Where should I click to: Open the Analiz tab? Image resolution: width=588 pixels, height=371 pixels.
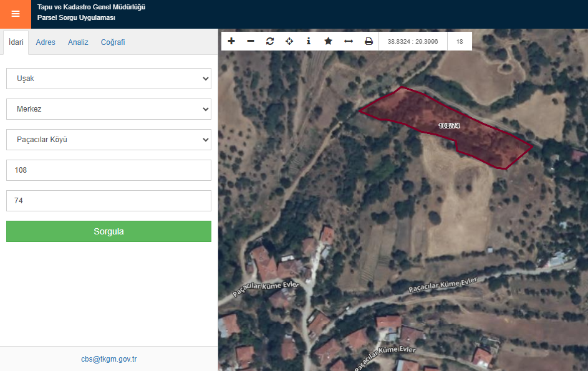click(78, 42)
